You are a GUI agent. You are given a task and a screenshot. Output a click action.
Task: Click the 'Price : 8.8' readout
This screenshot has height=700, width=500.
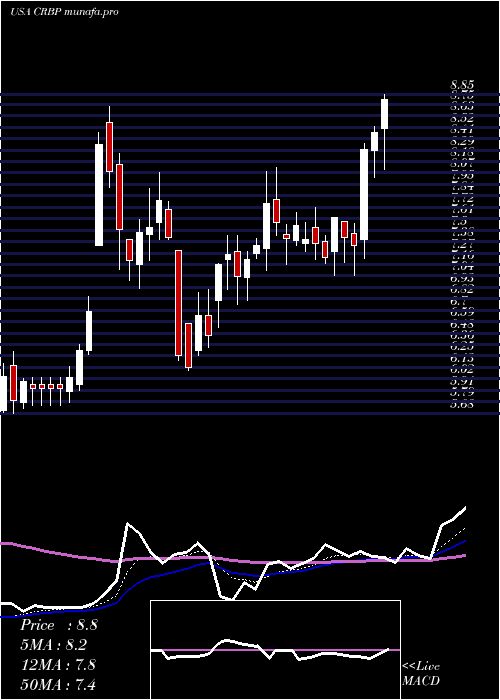pyautogui.click(x=58, y=625)
